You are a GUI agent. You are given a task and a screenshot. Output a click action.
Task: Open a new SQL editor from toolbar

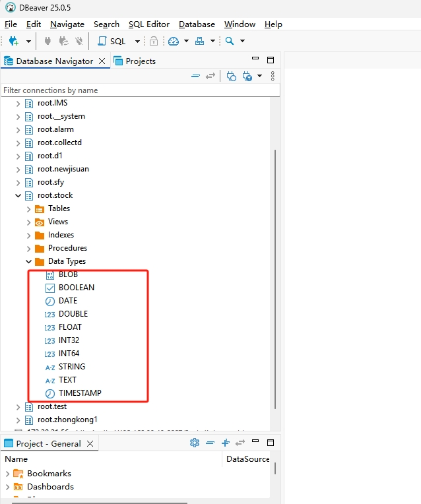click(111, 41)
